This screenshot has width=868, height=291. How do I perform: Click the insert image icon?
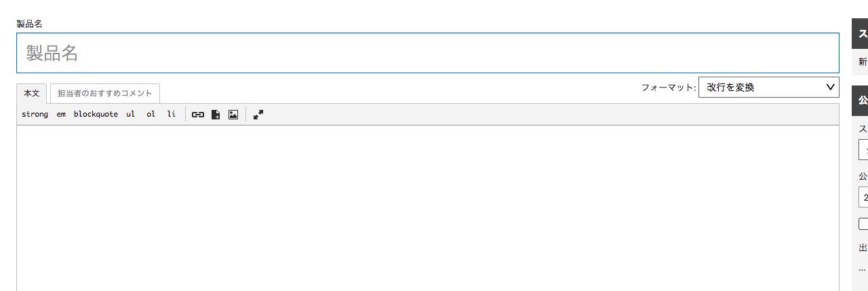click(233, 115)
